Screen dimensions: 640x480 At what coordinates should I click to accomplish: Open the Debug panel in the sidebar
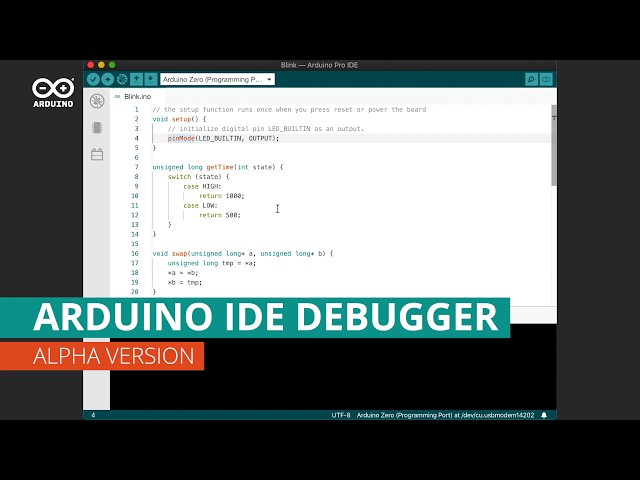[x=97, y=101]
